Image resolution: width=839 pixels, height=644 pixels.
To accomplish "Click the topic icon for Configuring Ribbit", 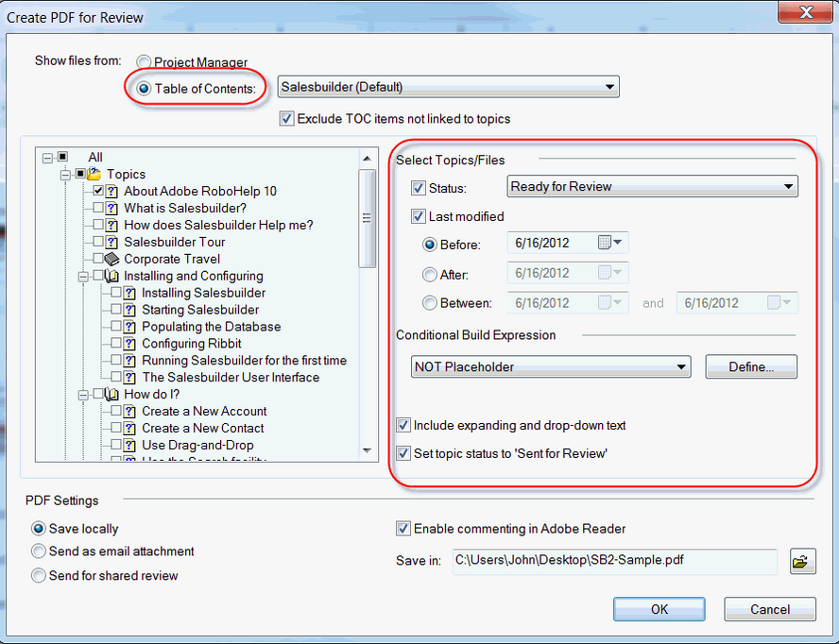I will [130, 344].
